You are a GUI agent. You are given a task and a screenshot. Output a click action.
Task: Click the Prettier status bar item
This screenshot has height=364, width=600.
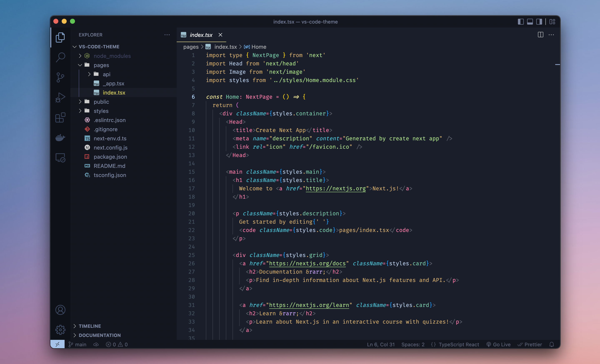pos(530,344)
